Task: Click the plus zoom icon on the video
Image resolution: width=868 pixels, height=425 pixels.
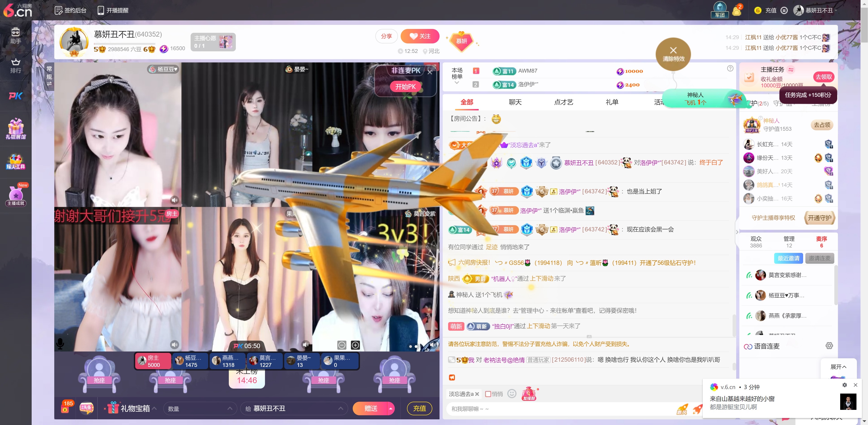Action: [x=355, y=345]
